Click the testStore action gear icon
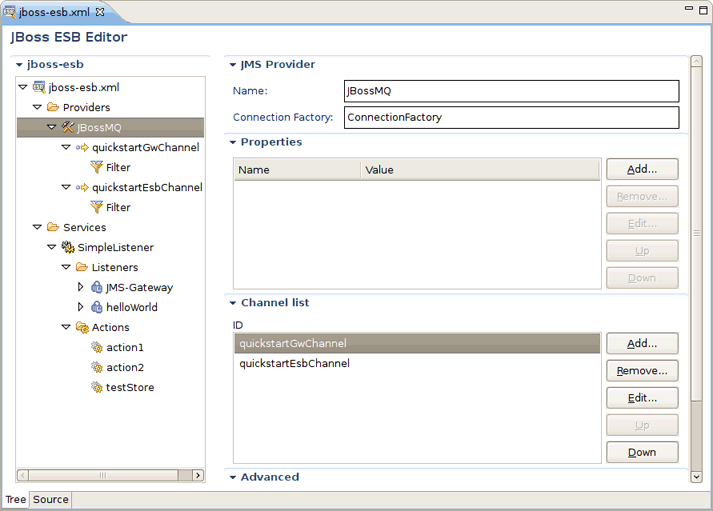713x511 pixels. tap(96, 387)
